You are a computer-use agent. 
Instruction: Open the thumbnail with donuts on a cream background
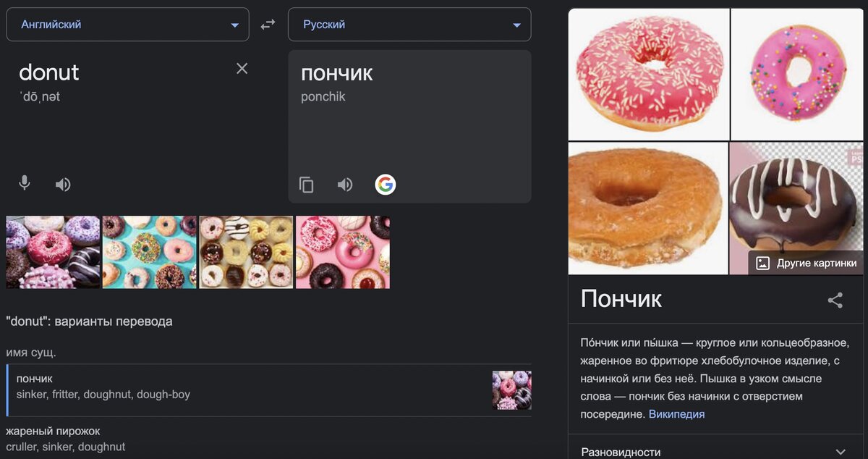coord(247,252)
